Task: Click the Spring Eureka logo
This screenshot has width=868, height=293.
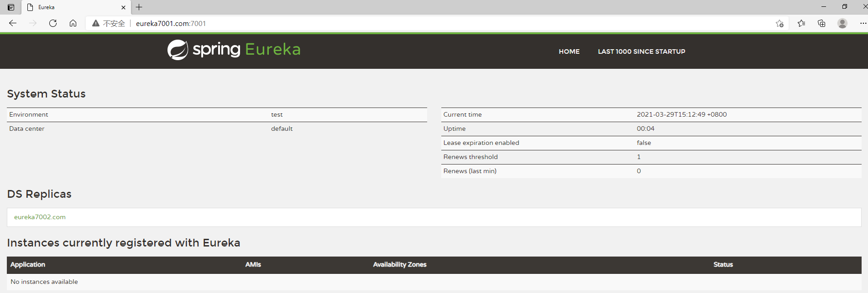Action: coord(234,50)
